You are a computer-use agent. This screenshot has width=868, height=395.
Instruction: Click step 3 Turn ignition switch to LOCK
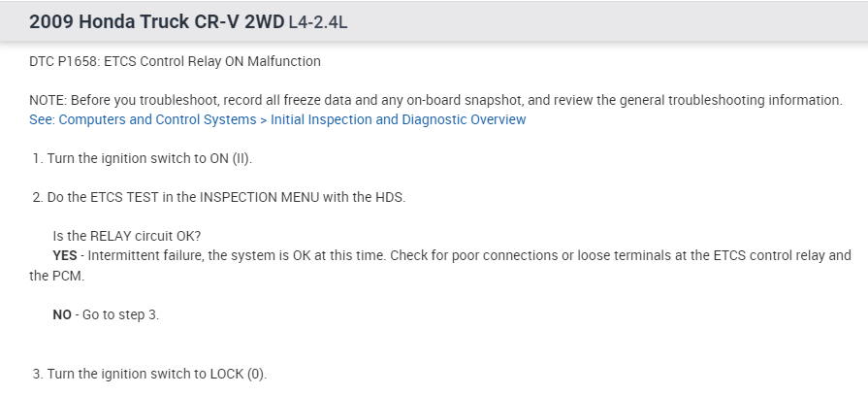point(149,374)
